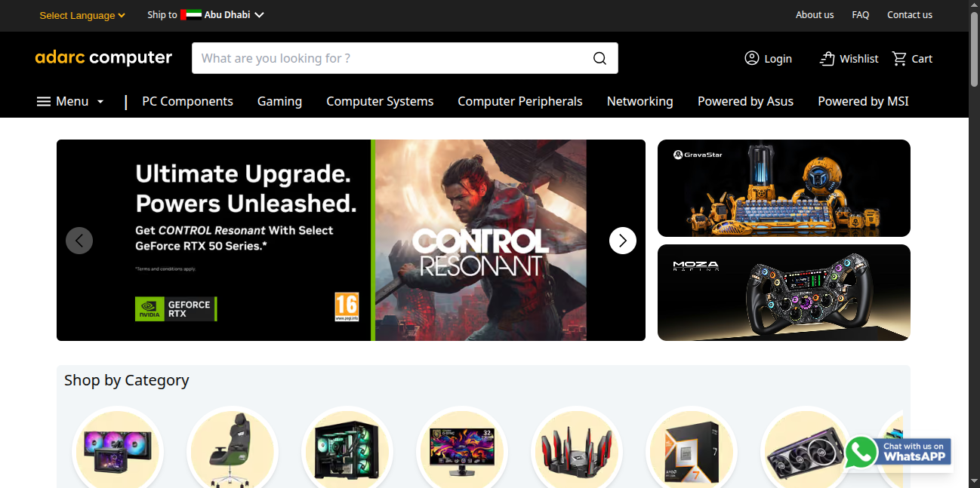Go to previous banner slide arrow
This screenshot has height=488, width=980.
click(x=79, y=241)
